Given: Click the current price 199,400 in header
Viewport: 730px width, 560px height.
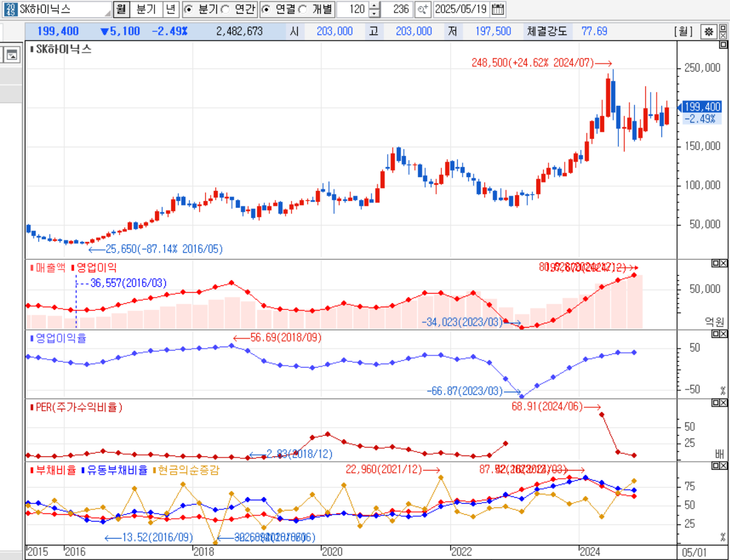Looking at the screenshot, I should 58,32.
